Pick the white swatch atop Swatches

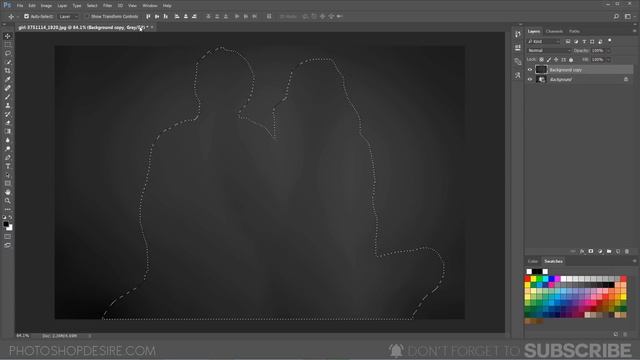tap(529, 271)
